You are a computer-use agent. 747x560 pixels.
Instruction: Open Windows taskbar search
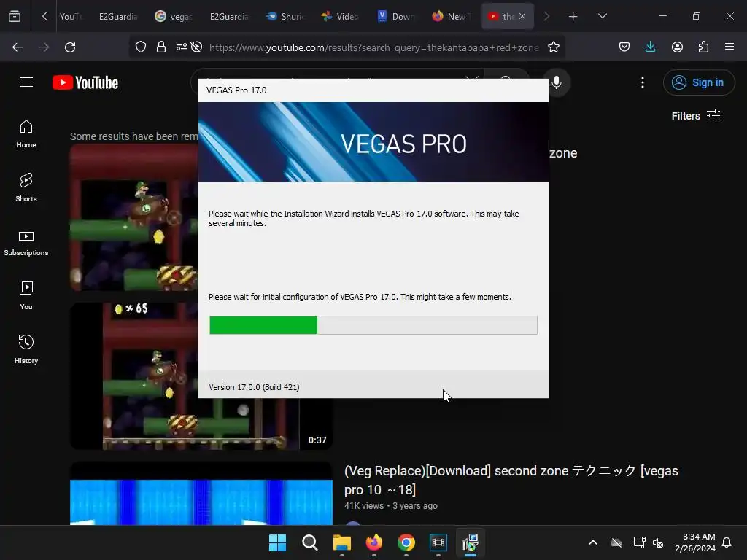coord(309,542)
